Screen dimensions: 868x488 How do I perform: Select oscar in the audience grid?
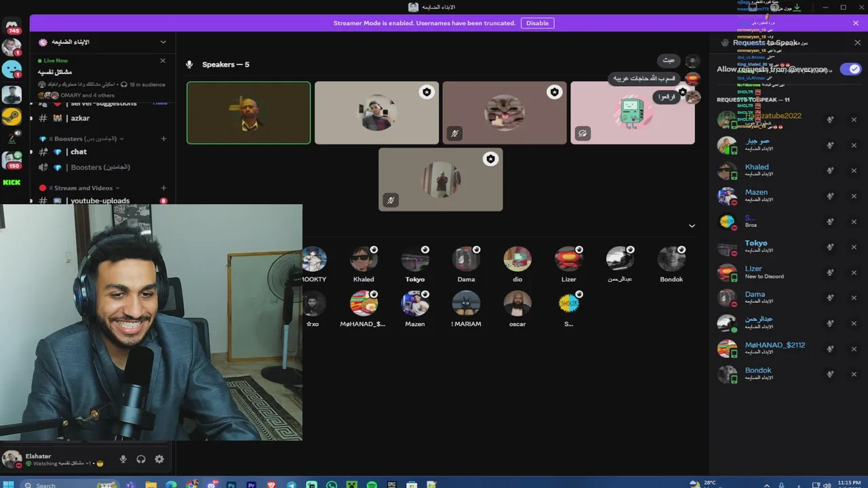pos(517,309)
